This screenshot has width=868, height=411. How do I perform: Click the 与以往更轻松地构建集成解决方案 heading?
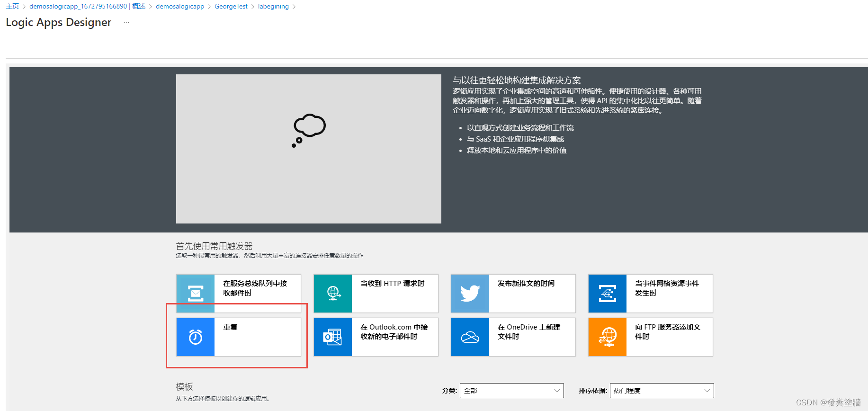tap(517, 80)
